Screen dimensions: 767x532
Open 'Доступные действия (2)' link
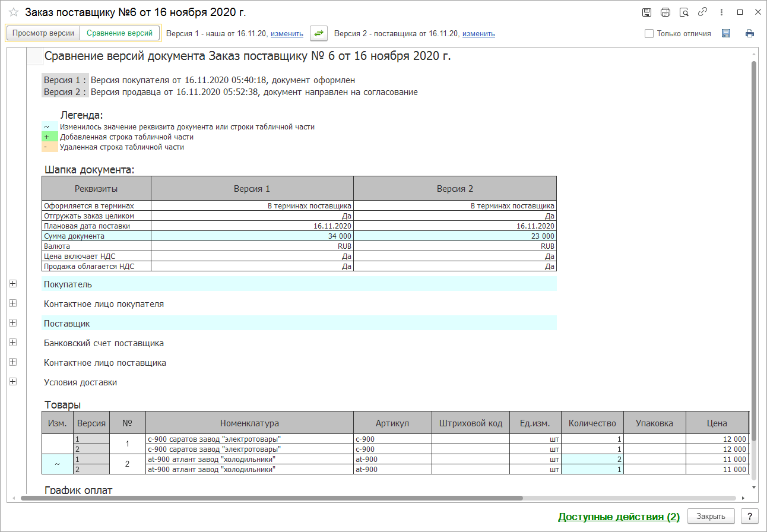tap(619, 517)
